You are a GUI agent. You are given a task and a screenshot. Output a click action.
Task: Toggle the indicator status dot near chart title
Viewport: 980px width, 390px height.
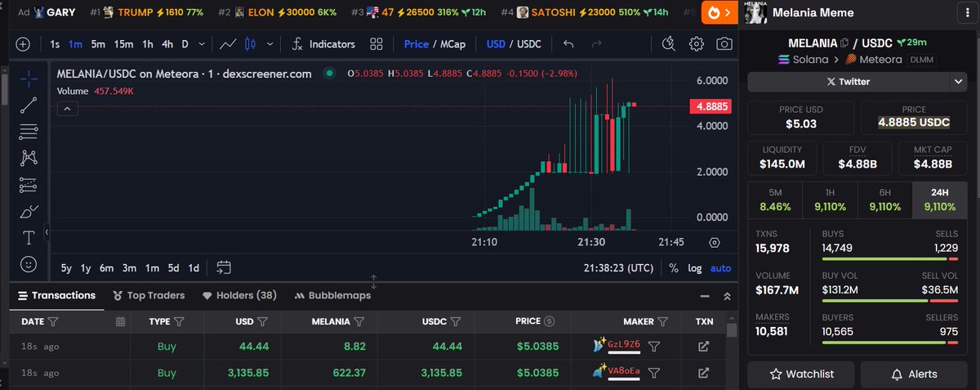329,74
